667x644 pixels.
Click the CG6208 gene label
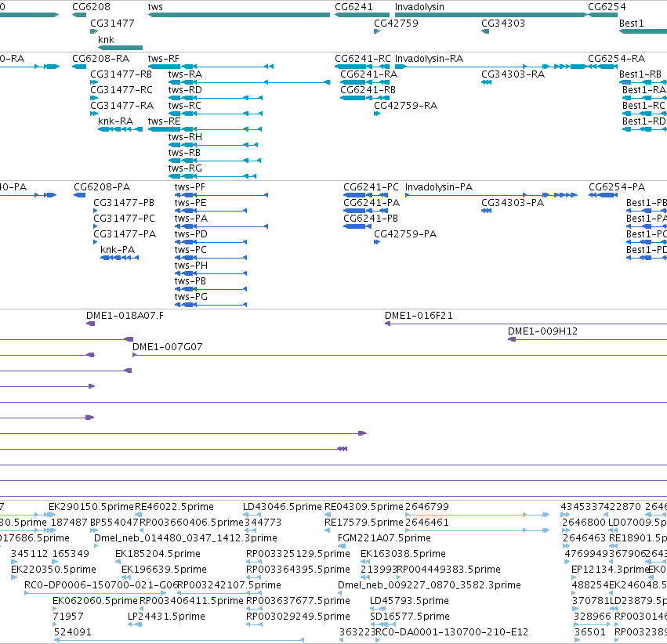coord(91,7)
